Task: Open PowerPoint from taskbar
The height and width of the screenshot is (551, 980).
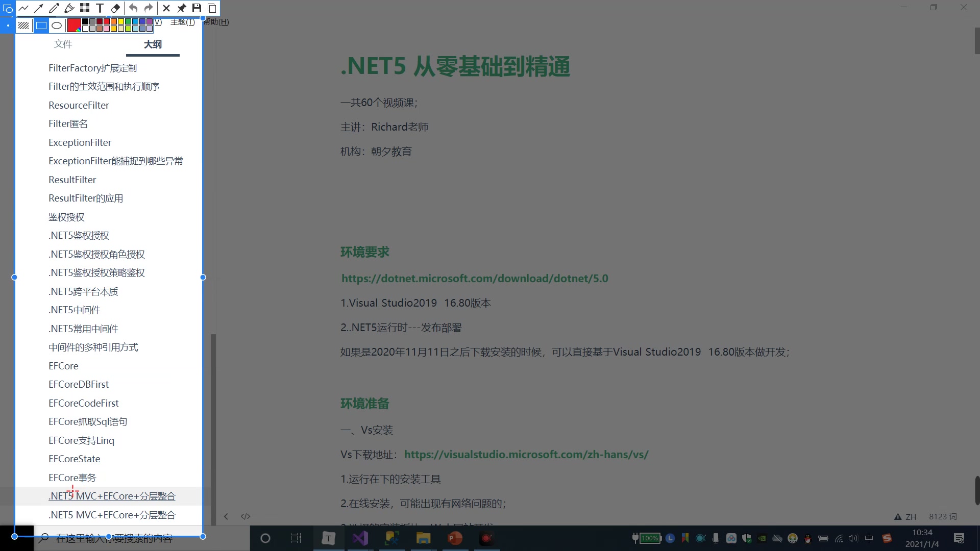Action: click(455, 538)
